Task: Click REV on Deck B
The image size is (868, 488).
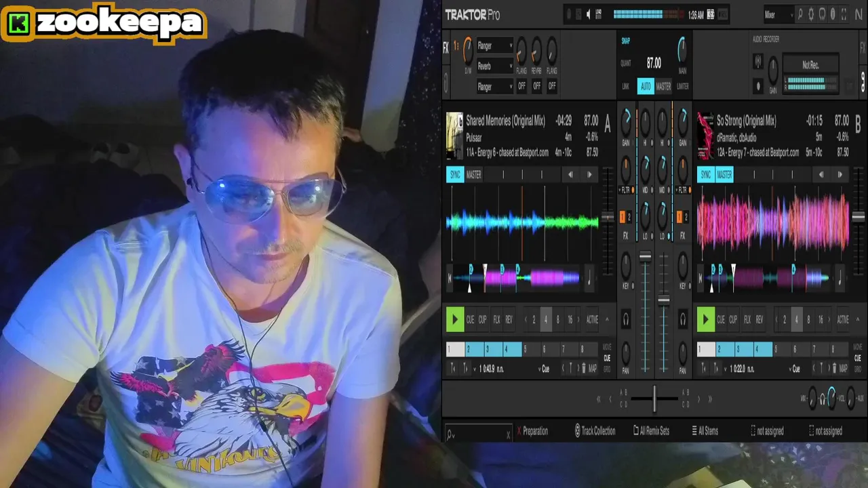Action: click(x=759, y=320)
